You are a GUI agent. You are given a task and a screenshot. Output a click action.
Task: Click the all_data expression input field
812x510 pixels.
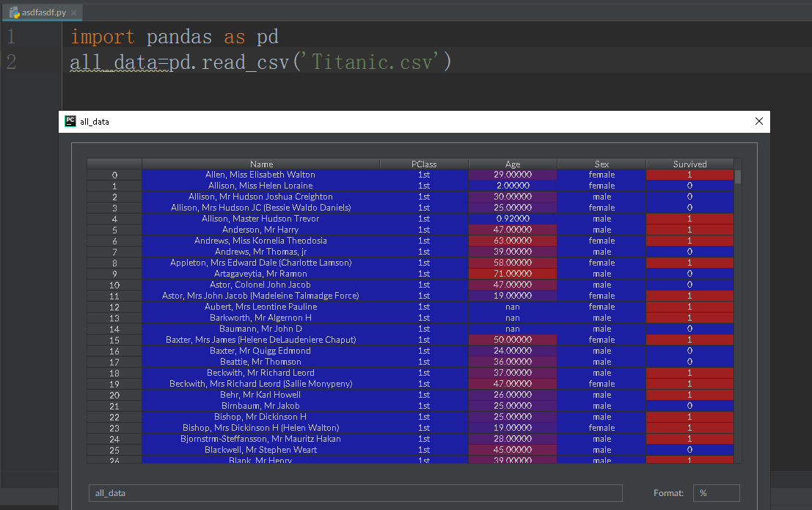(355, 492)
